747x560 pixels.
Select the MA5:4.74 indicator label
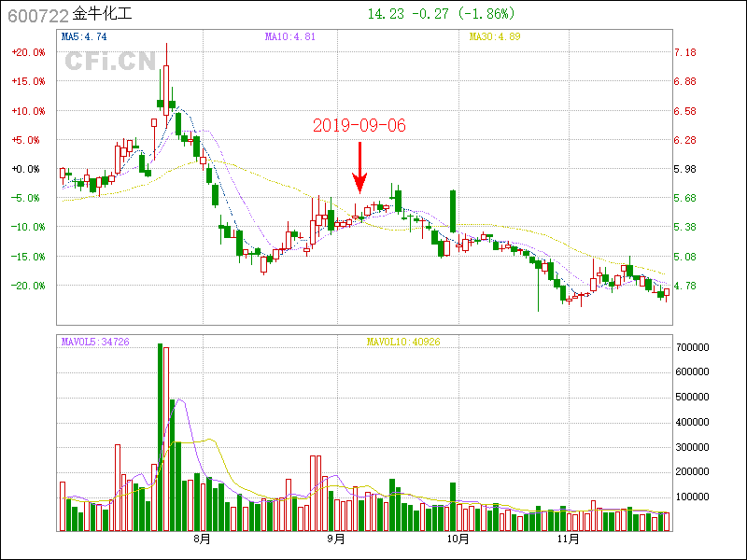tap(84, 37)
